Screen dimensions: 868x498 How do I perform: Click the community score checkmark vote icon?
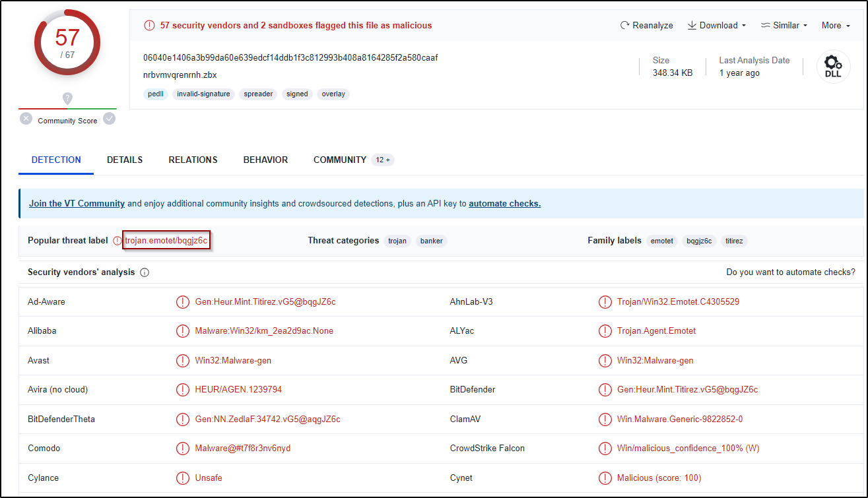click(x=110, y=119)
